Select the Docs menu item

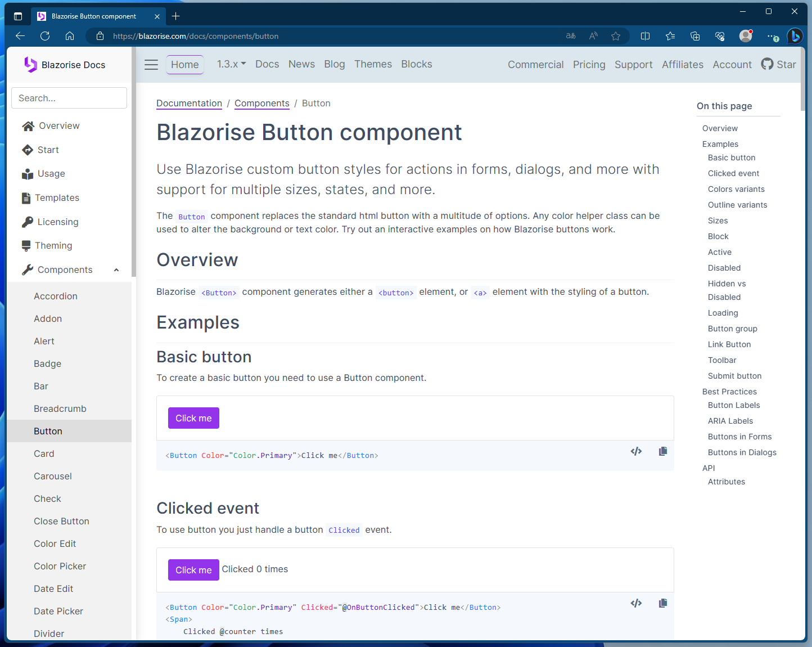click(x=267, y=64)
